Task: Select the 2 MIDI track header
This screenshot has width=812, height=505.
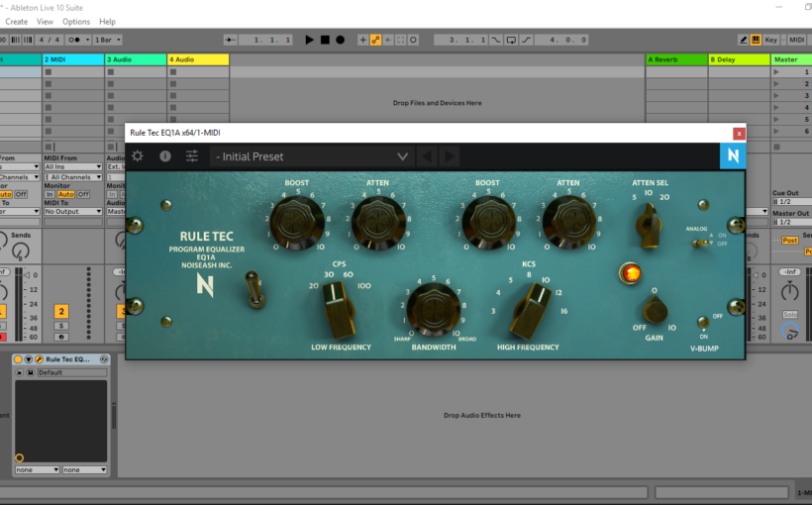Action: point(73,59)
